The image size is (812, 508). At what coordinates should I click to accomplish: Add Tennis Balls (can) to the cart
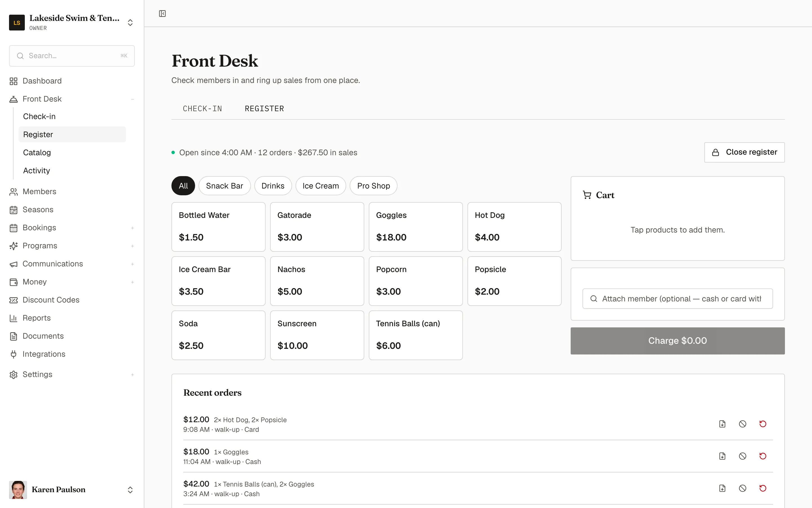416,335
